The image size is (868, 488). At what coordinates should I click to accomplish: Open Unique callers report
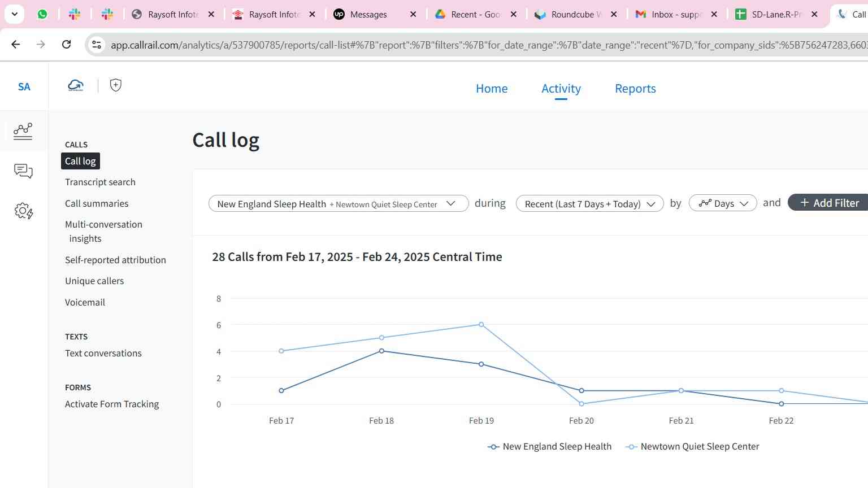[94, 281]
